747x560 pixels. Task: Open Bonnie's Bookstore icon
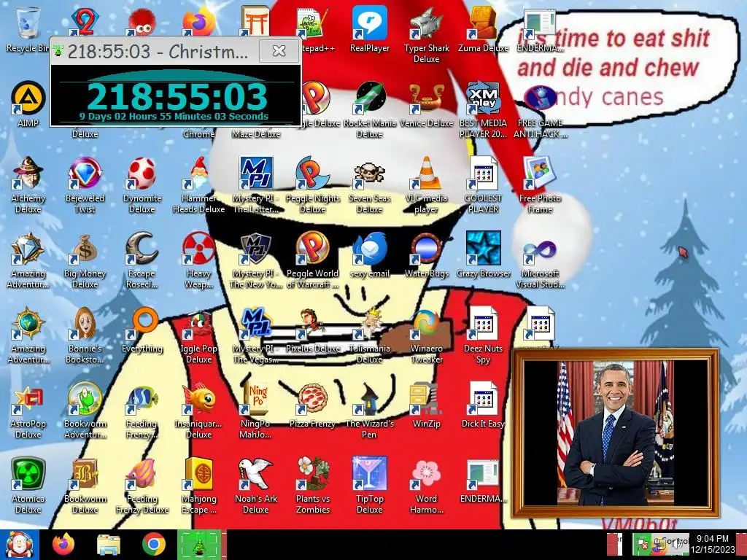click(85, 335)
